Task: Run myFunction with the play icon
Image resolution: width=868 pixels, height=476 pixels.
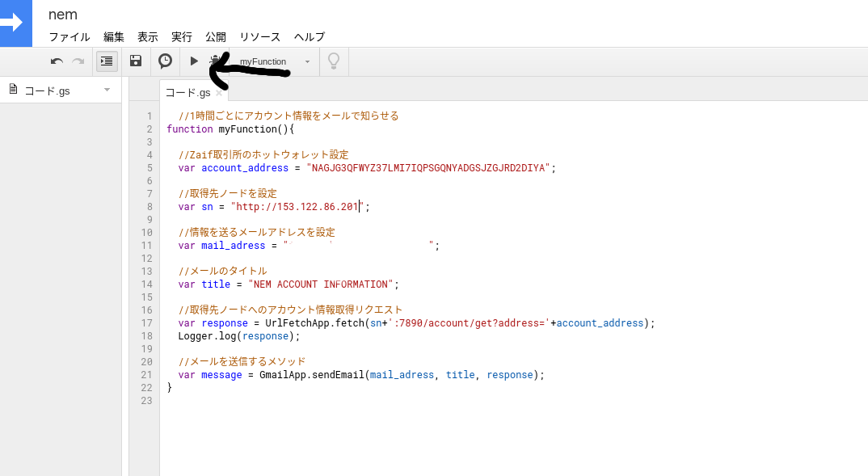Action: click(193, 61)
